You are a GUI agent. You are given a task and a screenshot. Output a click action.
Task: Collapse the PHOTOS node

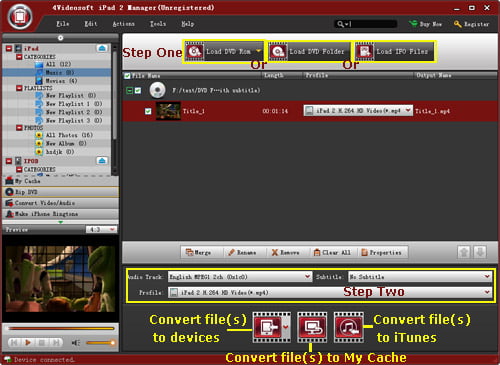pos(19,128)
